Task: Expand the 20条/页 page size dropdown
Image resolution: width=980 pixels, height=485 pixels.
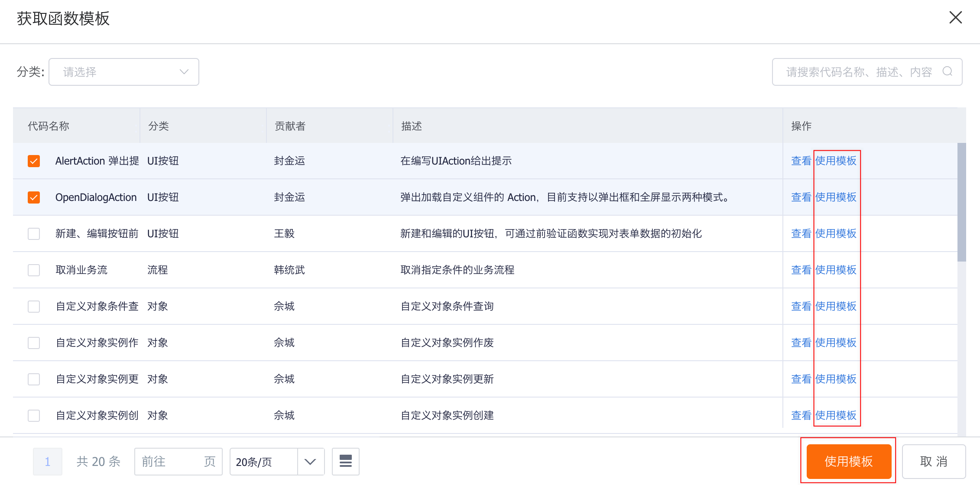Action: pos(263,462)
